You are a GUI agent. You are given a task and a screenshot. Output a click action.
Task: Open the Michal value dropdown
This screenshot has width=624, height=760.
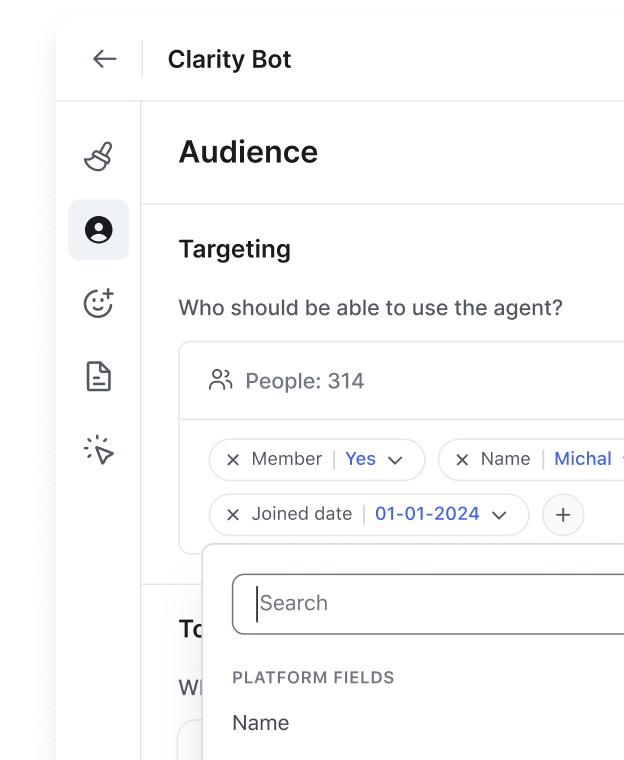coord(584,459)
